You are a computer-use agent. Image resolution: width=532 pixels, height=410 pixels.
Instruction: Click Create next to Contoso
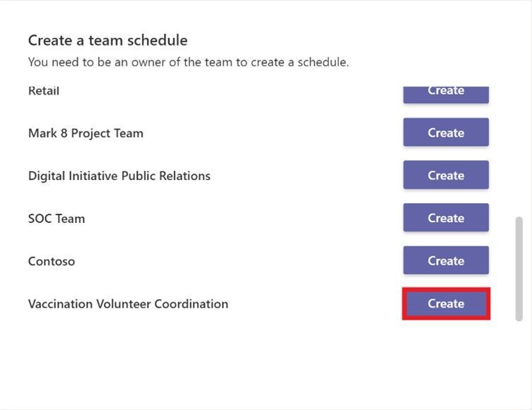tap(446, 260)
